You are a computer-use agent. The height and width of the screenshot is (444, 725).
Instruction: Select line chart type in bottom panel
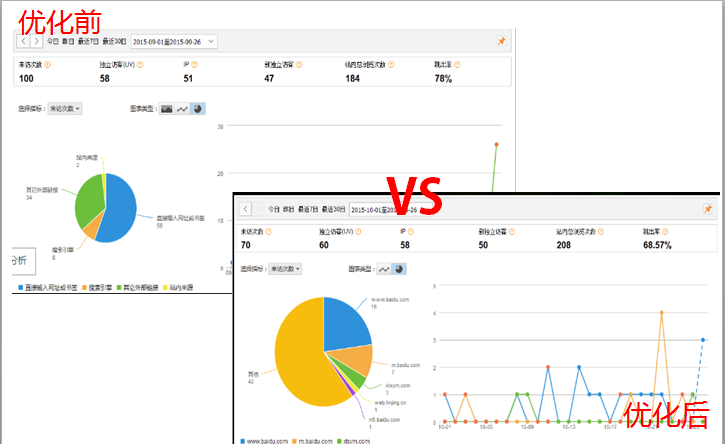pos(385,269)
